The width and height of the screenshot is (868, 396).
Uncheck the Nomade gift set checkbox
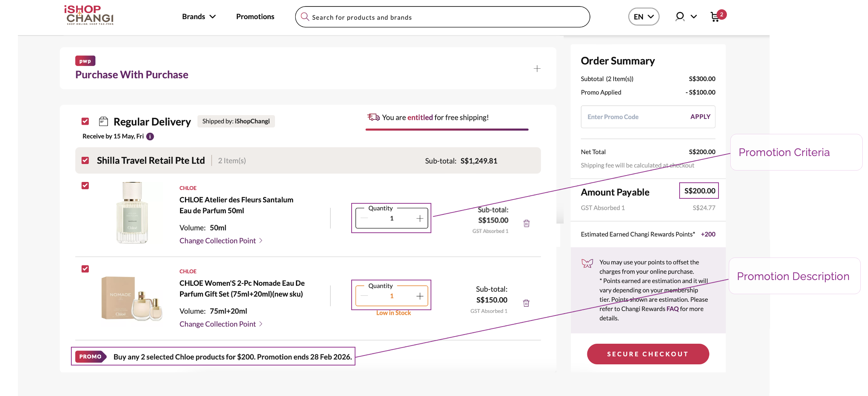85,269
